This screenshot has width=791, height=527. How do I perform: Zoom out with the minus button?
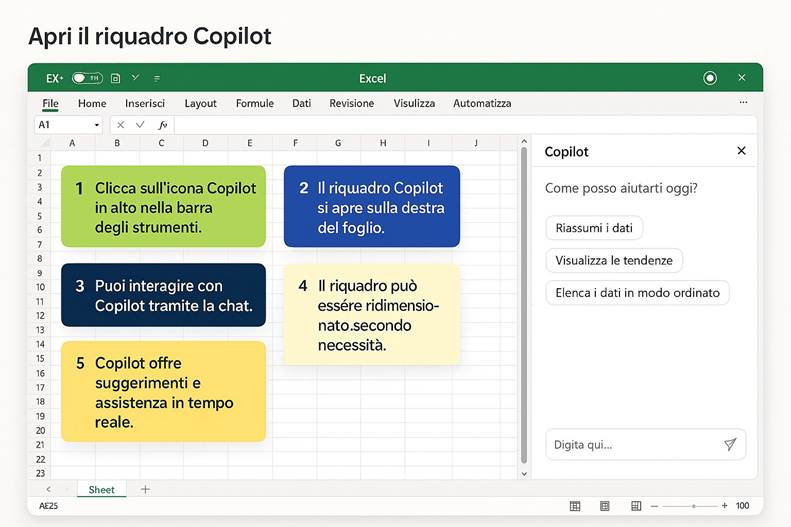pyautogui.click(x=654, y=506)
